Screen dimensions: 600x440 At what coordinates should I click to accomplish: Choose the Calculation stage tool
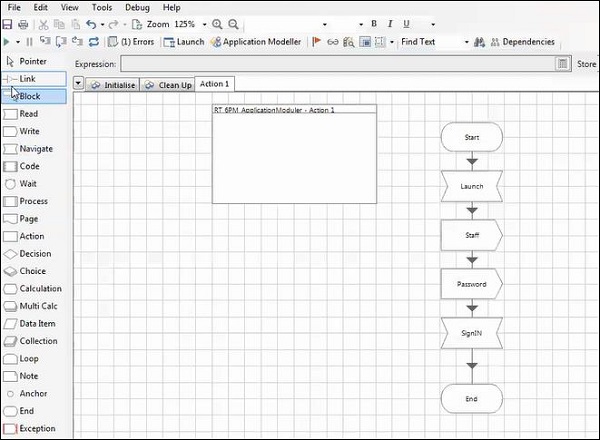click(x=39, y=289)
